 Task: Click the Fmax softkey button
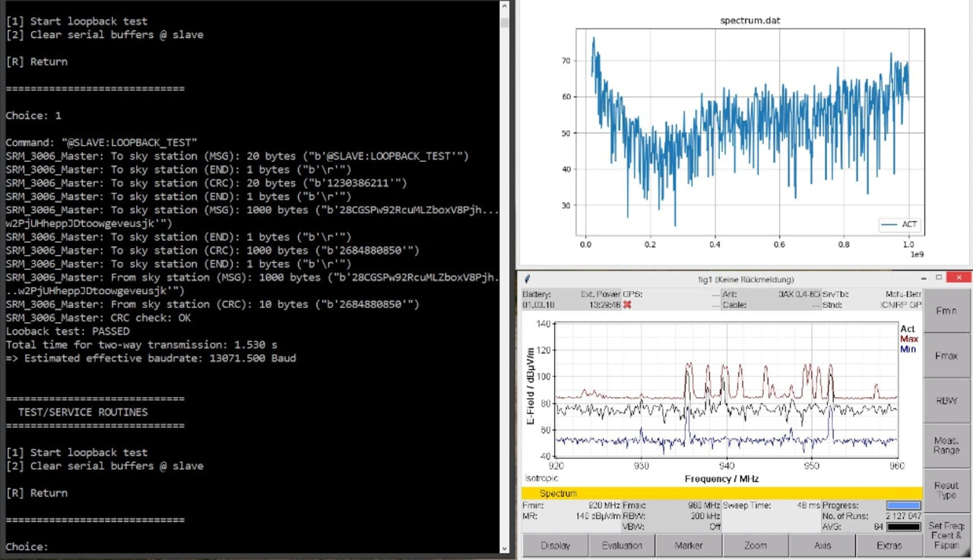tap(946, 356)
